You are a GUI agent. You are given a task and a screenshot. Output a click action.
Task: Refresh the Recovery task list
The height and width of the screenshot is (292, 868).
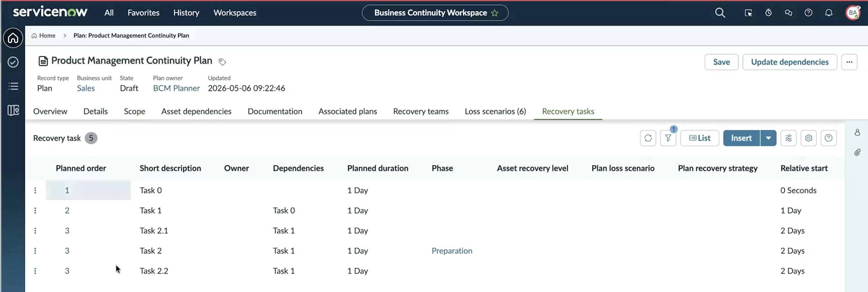(648, 138)
